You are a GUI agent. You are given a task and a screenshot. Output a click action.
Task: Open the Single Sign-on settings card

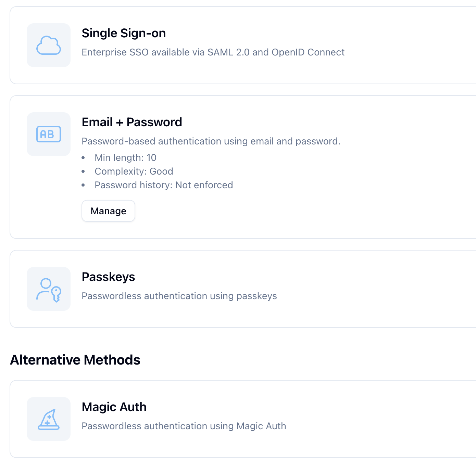(x=240, y=44)
